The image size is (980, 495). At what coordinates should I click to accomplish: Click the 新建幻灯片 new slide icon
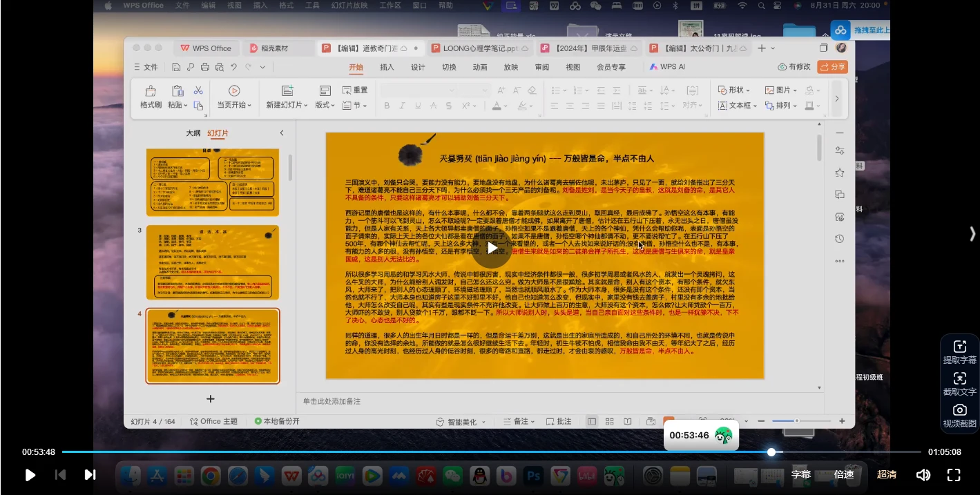point(287,90)
